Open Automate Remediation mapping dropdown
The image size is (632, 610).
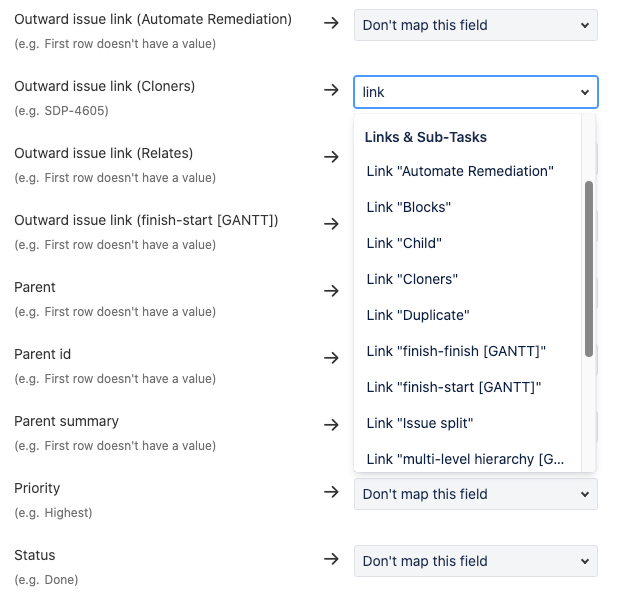[476, 25]
